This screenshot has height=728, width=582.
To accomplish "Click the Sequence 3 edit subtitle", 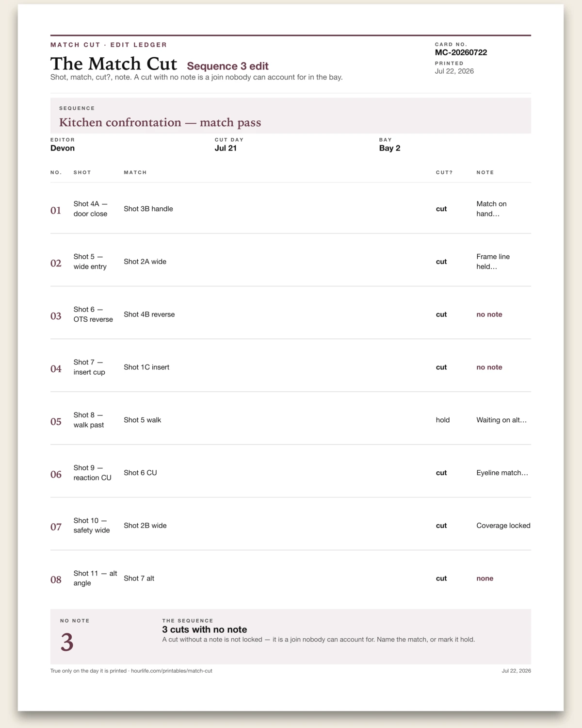I will [227, 66].
